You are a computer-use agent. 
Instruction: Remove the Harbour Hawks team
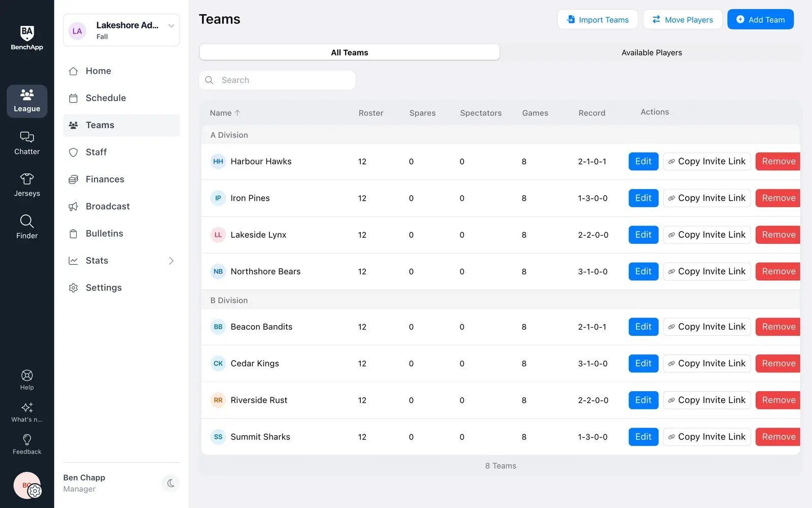pos(778,162)
